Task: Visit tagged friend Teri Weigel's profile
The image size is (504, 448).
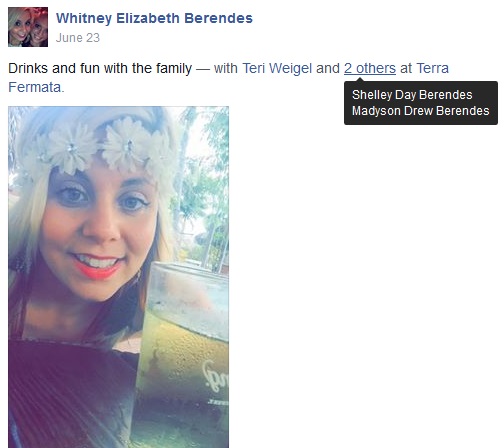Action: (277, 68)
